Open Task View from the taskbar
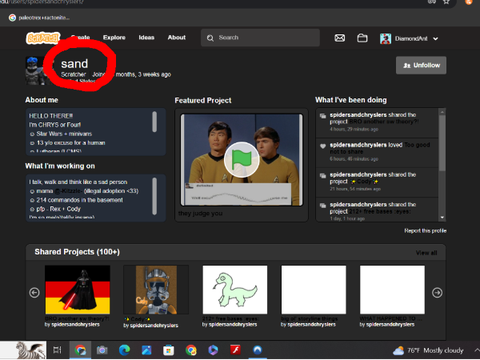The image size is (480, 360). [57, 350]
